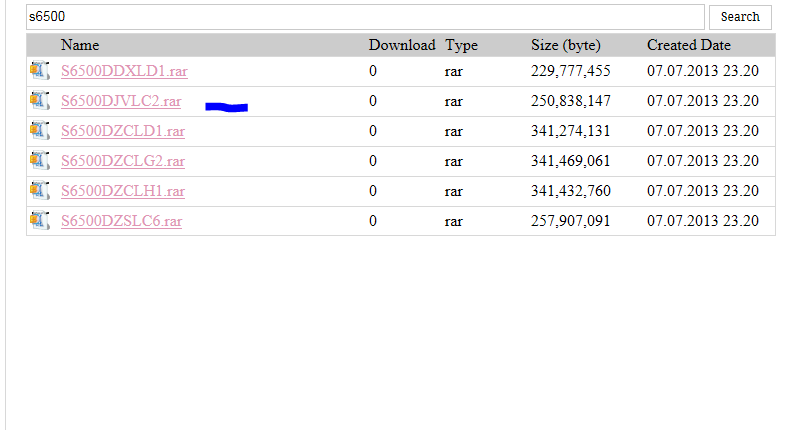Select the size value 257,907,091
The image size is (789, 430).
571,221
